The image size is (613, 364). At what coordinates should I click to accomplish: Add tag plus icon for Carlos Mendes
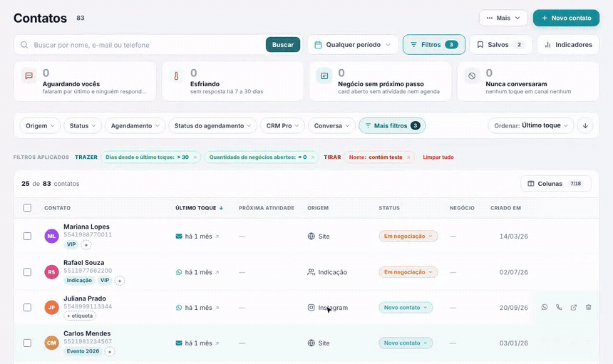pos(110,352)
